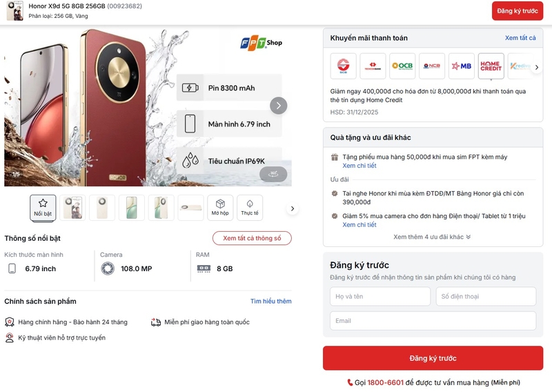552x392 pixels.
Task: Select the OCB bank promotion icon
Action: coord(402,66)
